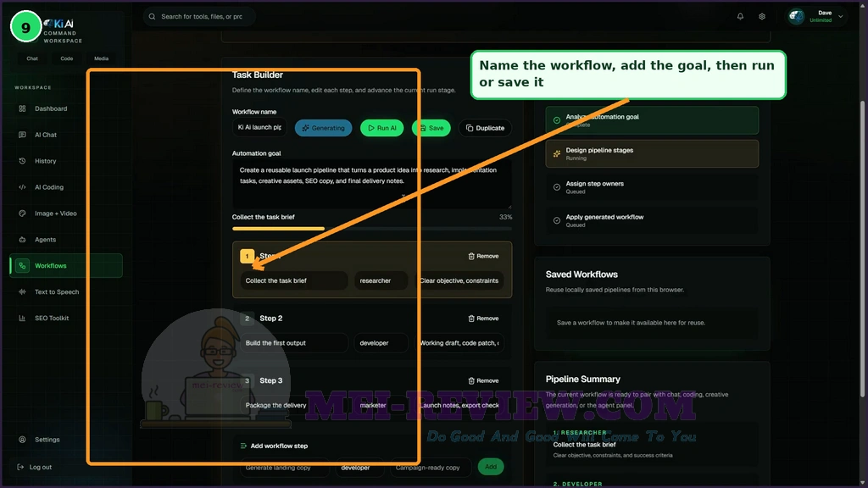Click the 'researcher' role field in Step 1
The height and width of the screenshot is (488, 868).
[381, 280]
